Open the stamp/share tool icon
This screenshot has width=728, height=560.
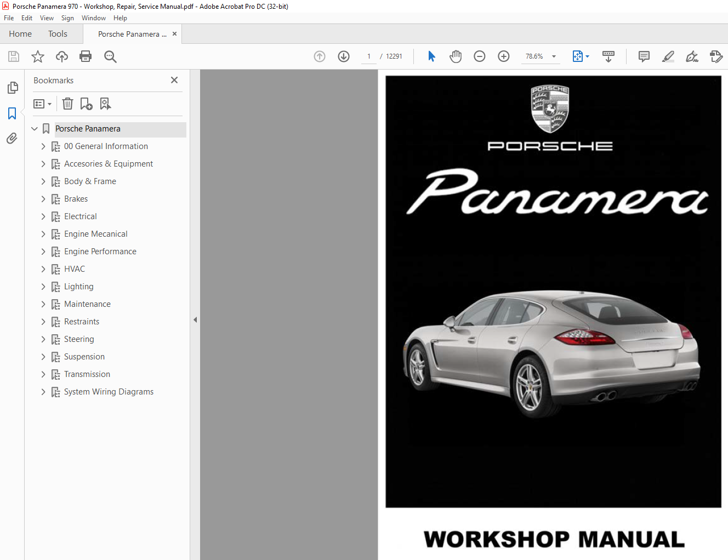point(716,56)
